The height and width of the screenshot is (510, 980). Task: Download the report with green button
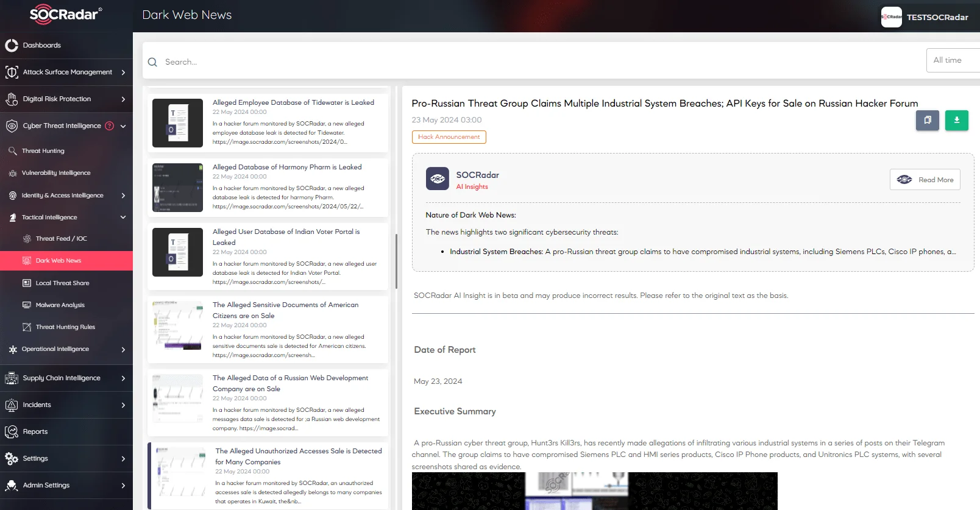tap(957, 120)
